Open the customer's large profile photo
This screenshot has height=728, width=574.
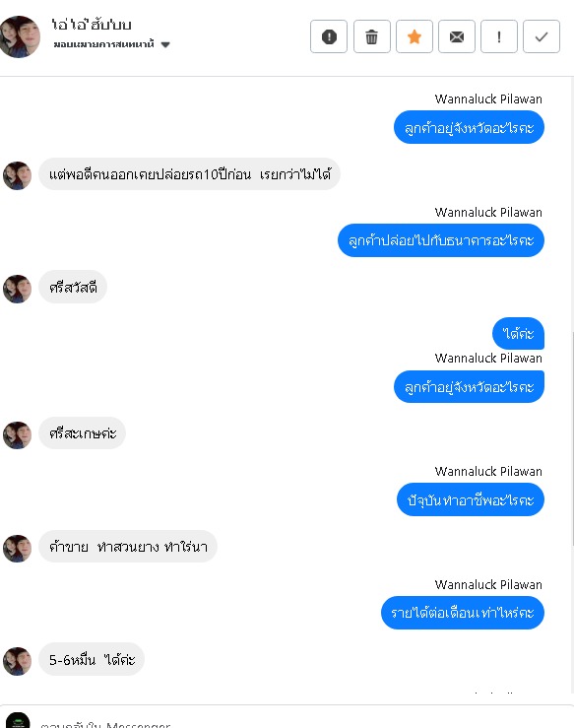point(20,36)
